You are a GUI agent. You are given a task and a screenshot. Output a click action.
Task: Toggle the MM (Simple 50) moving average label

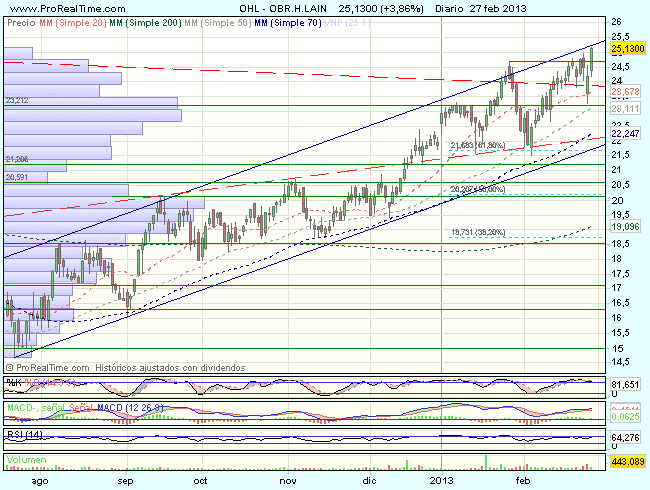pos(219,19)
